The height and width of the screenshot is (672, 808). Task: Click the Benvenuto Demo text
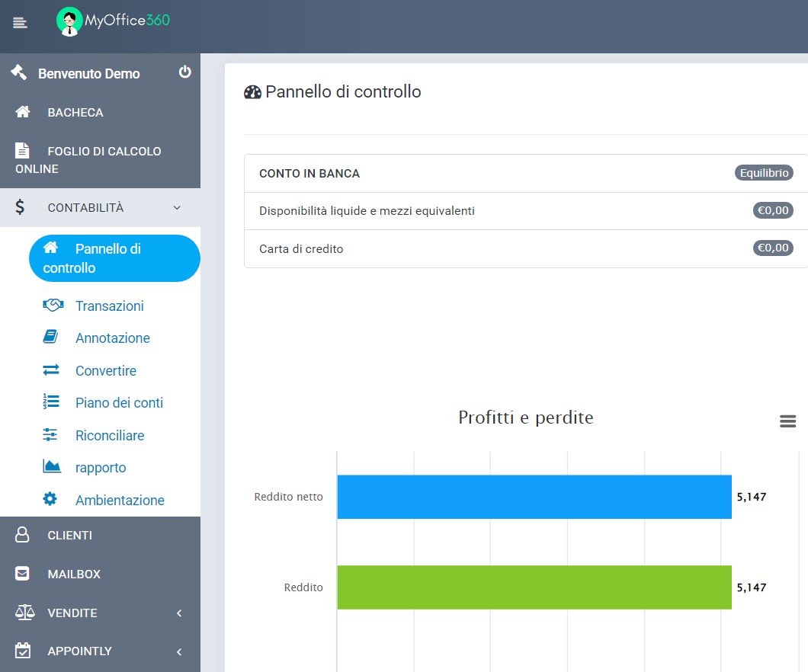(x=88, y=74)
